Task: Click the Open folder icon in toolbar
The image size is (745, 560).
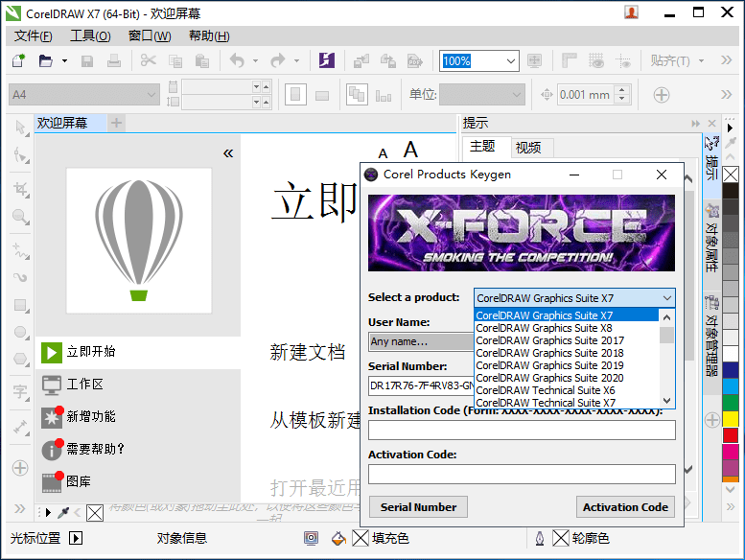Action: (x=46, y=60)
